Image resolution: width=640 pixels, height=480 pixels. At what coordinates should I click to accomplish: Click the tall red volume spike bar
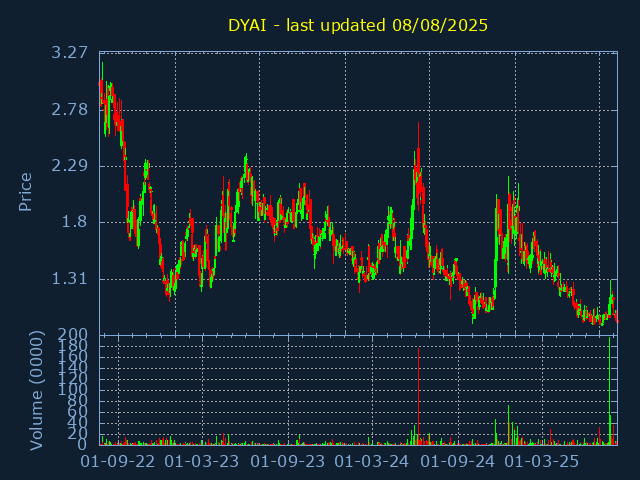pyautogui.click(x=418, y=396)
